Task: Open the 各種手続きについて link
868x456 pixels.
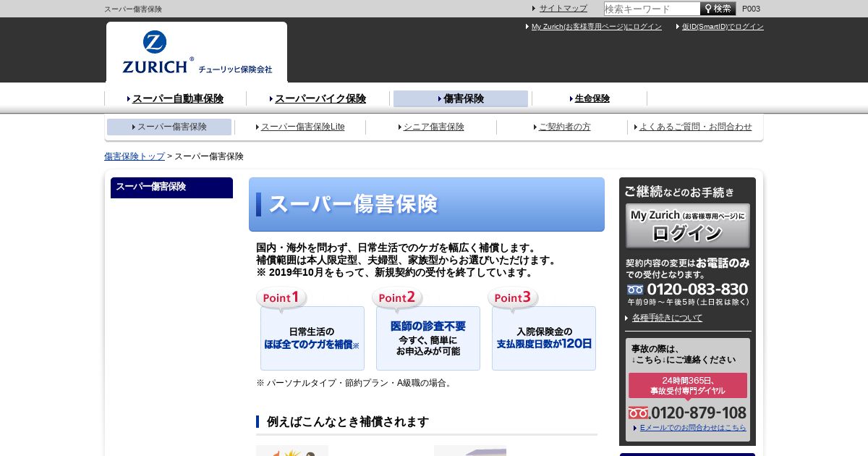Action: point(667,318)
